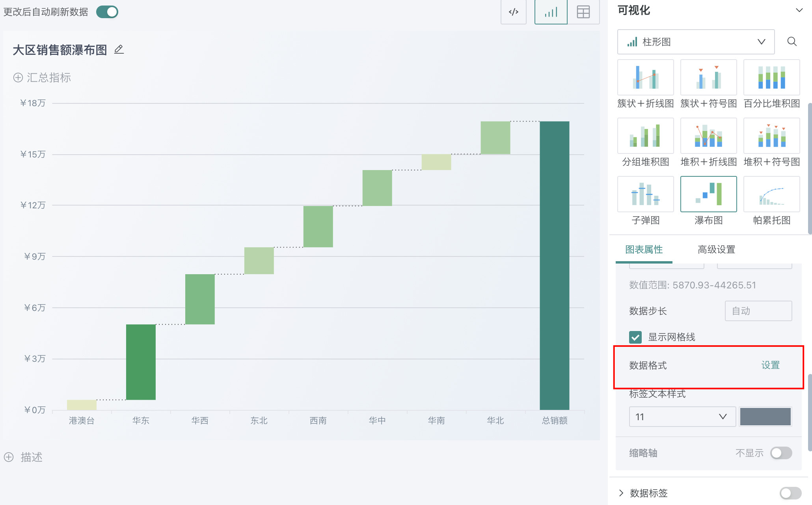The height and width of the screenshot is (505, 812).
Task: Select the 堆积+符号图 chart thumbnail
Action: [x=771, y=136]
